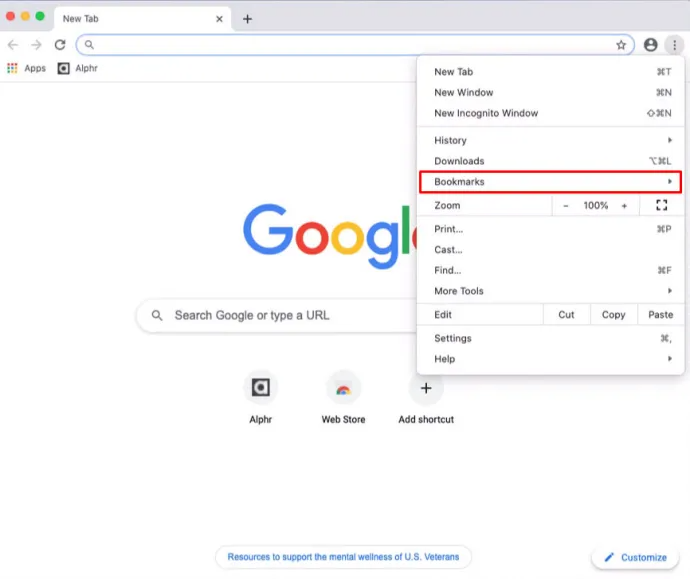The height and width of the screenshot is (579, 690).
Task: Go forward with the forward arrow
Action: pyautogui.click(x=37, y=45)
